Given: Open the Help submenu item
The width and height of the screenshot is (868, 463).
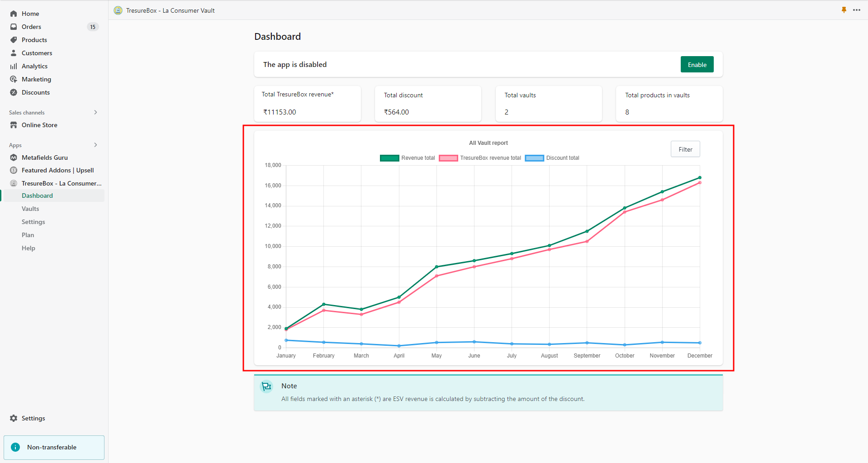Looking at the screenshot, I should click(x=28, y=248).
